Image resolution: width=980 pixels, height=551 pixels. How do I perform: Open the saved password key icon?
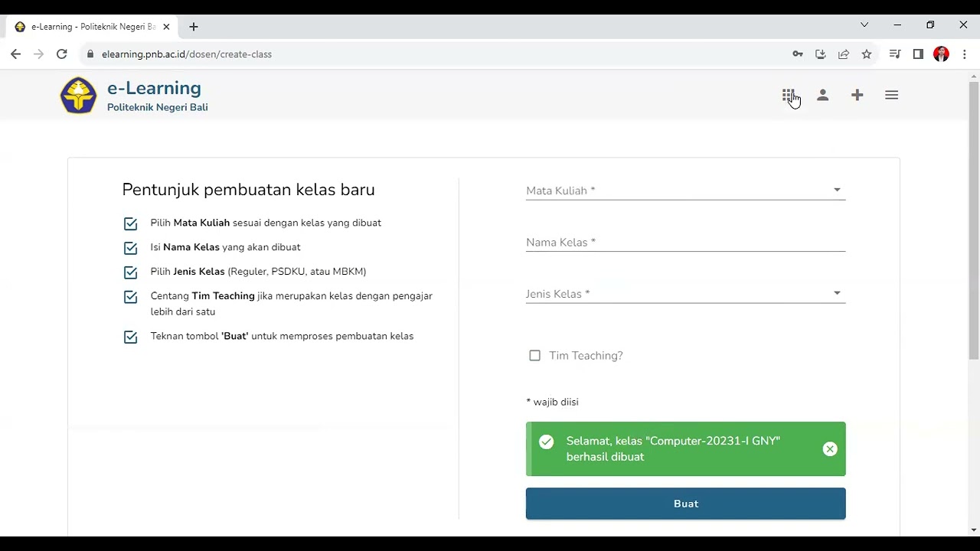798,54
